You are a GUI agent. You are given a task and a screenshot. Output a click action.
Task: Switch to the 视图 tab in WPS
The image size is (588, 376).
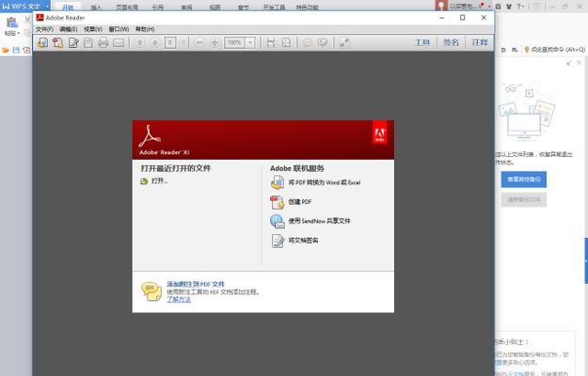click(215, 8)
